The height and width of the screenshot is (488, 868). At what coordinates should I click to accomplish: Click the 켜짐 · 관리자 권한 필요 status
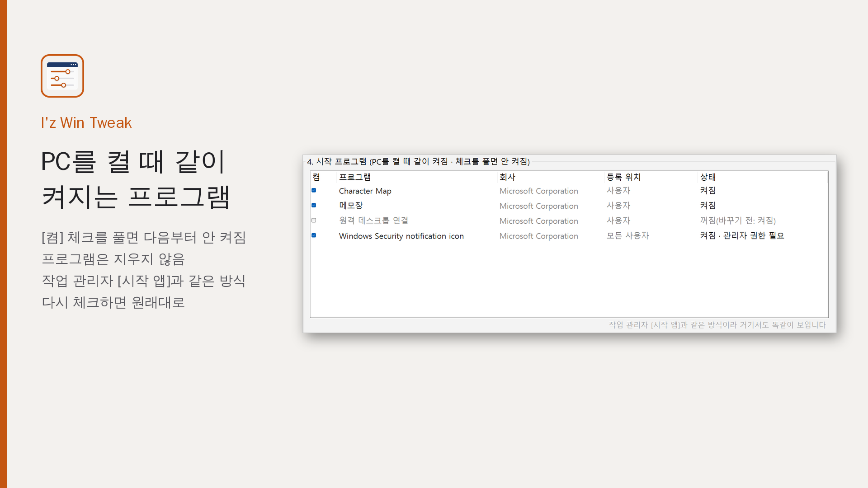pyautogui.click(x=742, y=236)
